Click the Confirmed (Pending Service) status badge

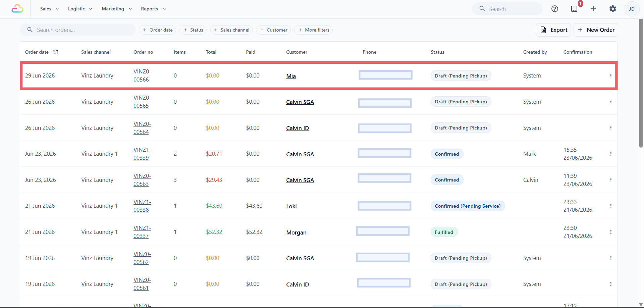(468, 206)
